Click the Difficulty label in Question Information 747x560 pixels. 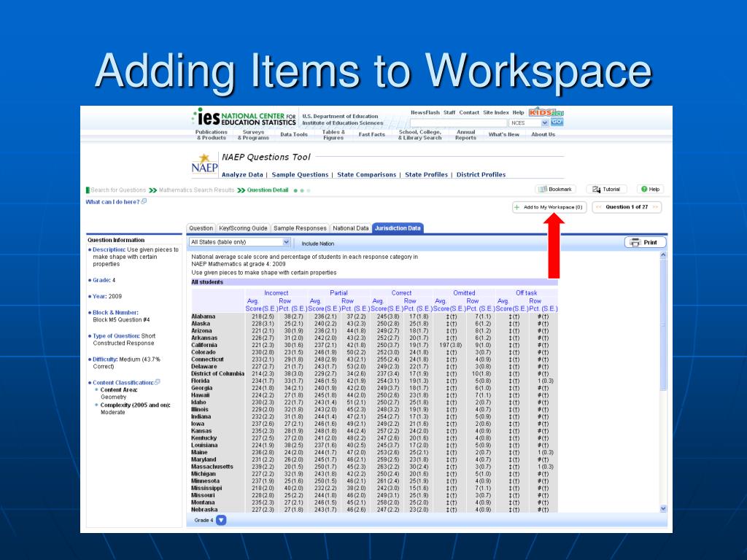coord(105,359)
